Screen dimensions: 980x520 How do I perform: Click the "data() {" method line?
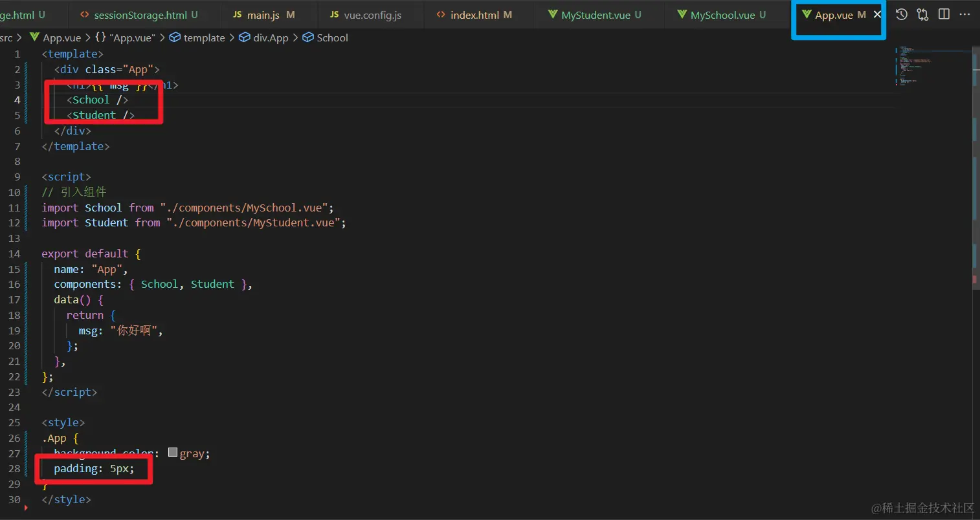coord(78,299)
